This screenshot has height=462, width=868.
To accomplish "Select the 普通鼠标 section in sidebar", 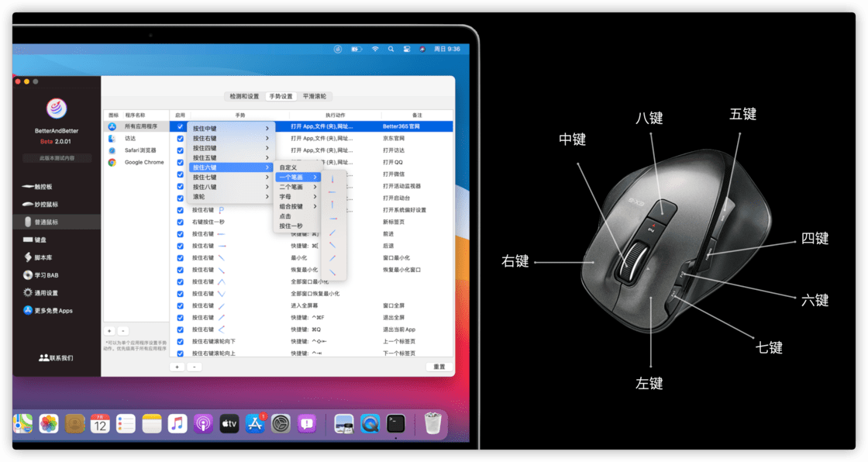I will coord(57,222).
